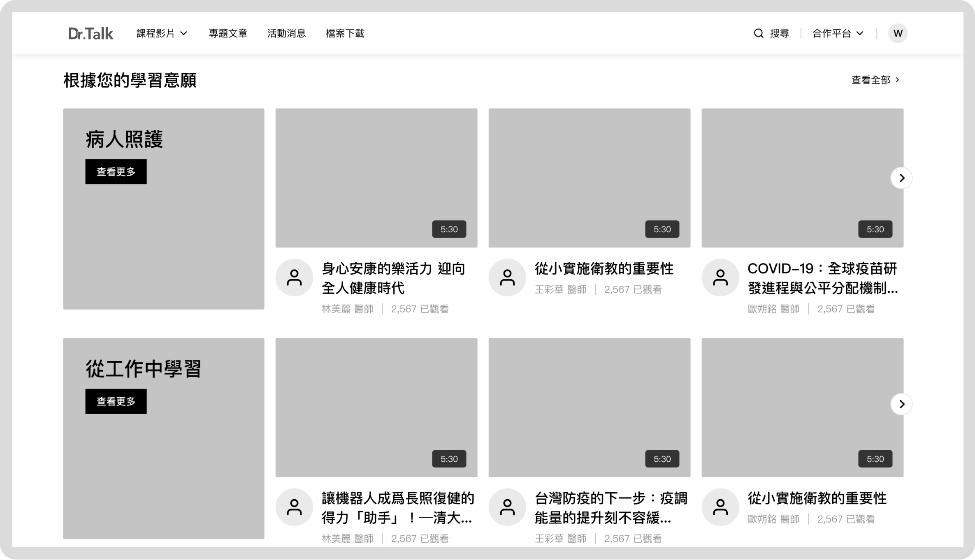Open the W user avatar

coord(897,33)
